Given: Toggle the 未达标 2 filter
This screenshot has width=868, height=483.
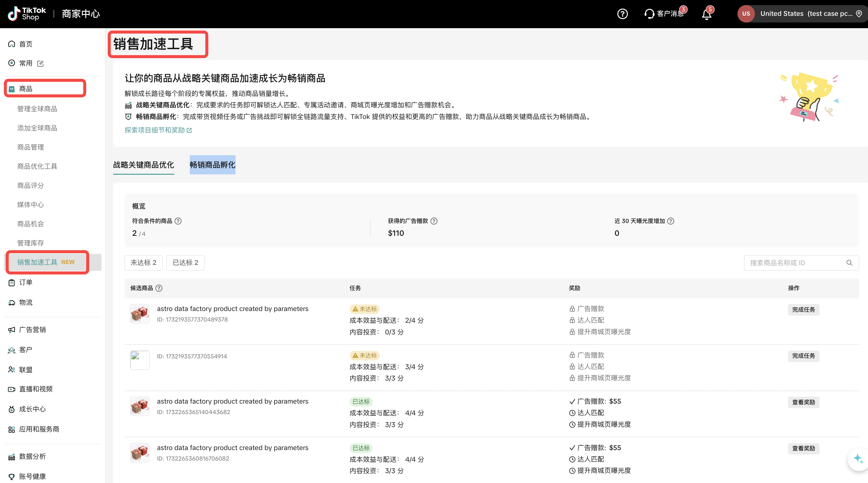Looking at the screenshot, I should [x=143, y=263].
